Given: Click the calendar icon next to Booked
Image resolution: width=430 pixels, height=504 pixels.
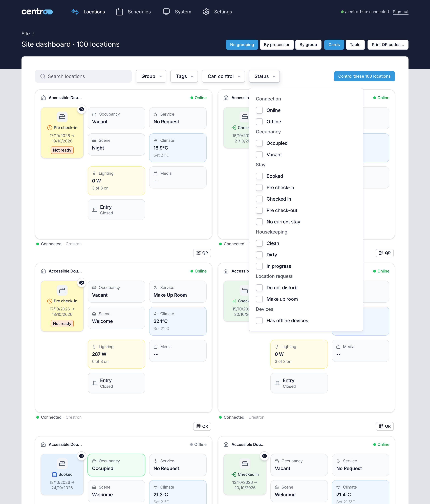Looking at the screenshot, I should coord(54,474).
